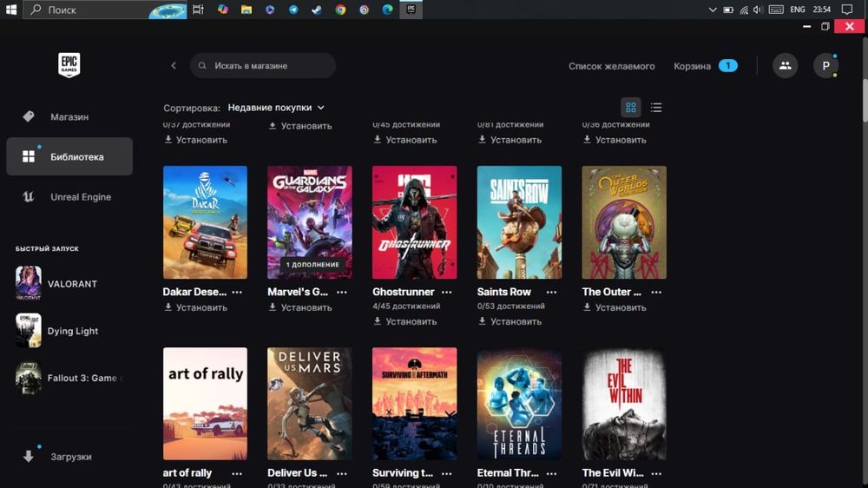Install Dakar Desert Rally
The height and width of the screenshot is (488, 868).
tap(196, 307)
